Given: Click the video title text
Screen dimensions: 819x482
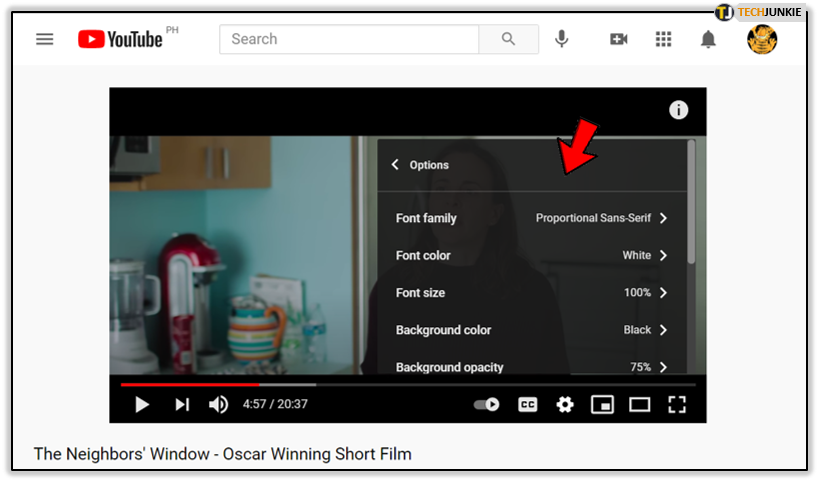Looking at the screenshot, I should point(223,454).
